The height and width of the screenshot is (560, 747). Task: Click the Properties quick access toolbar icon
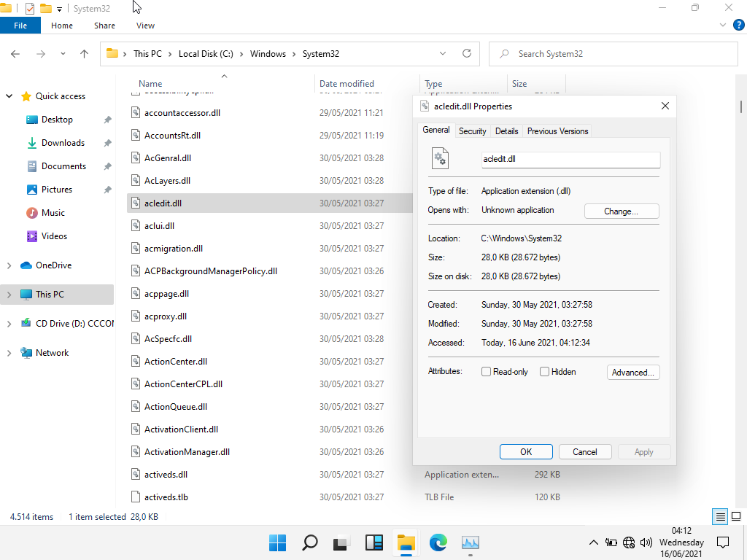29,9
